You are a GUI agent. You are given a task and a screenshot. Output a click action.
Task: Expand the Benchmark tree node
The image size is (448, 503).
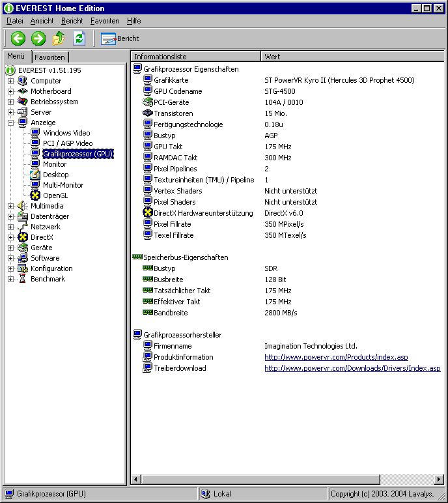pos(10,279)
